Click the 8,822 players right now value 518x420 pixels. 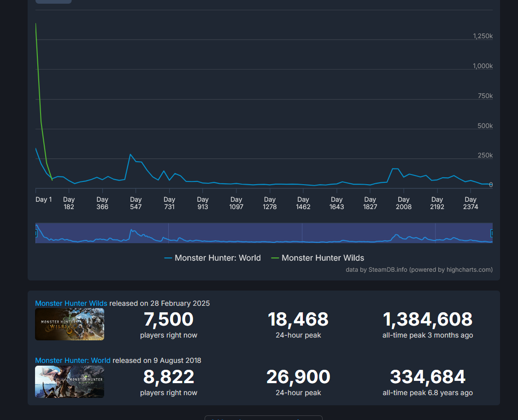pos(169,377)
